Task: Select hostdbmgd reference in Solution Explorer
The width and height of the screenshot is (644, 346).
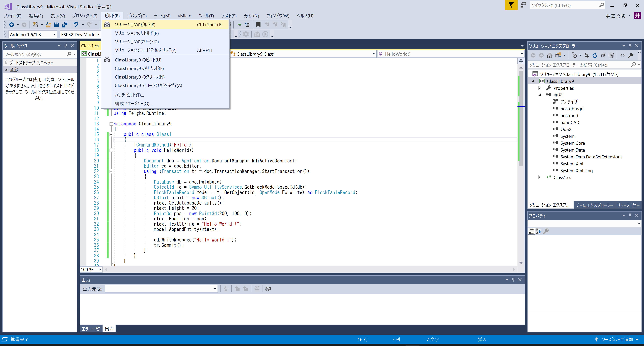Action: (x=572, y=109)
